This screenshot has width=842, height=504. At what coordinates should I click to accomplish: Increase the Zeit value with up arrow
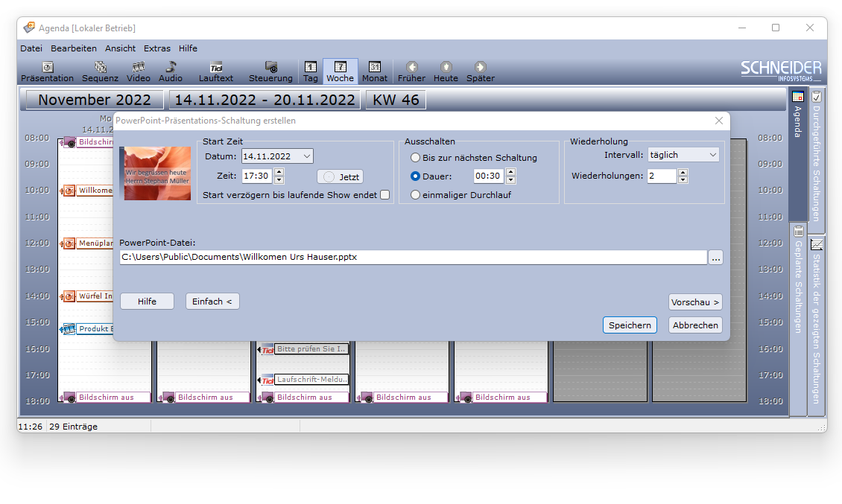[x=279, y=172]
